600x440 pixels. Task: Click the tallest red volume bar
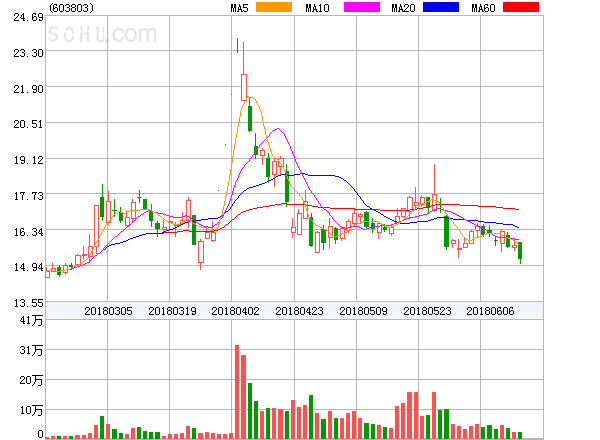(x=237, y=392)
